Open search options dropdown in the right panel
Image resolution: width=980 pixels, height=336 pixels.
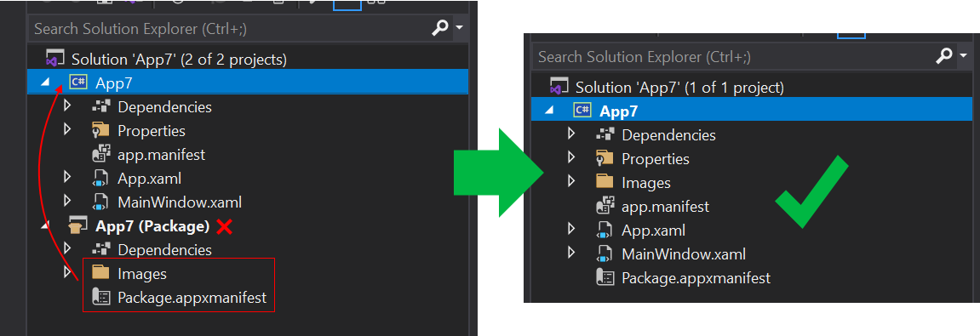point(963,56)
